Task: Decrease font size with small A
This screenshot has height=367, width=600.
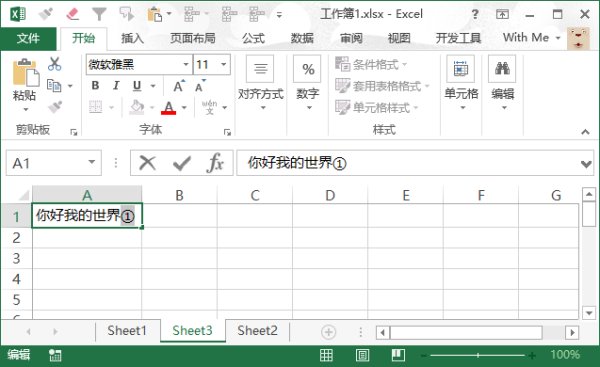Action: click(x=200, y=86)
